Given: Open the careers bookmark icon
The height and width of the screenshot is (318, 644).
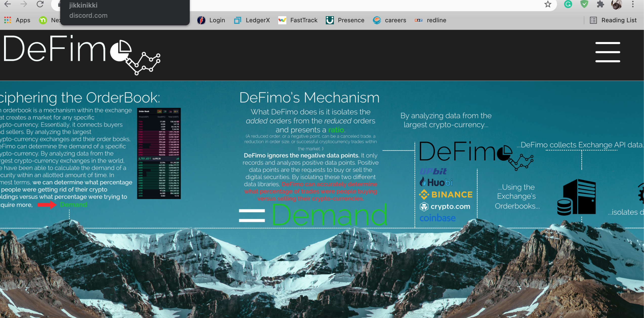Looking at the screenshot, I should coord(377,20).
